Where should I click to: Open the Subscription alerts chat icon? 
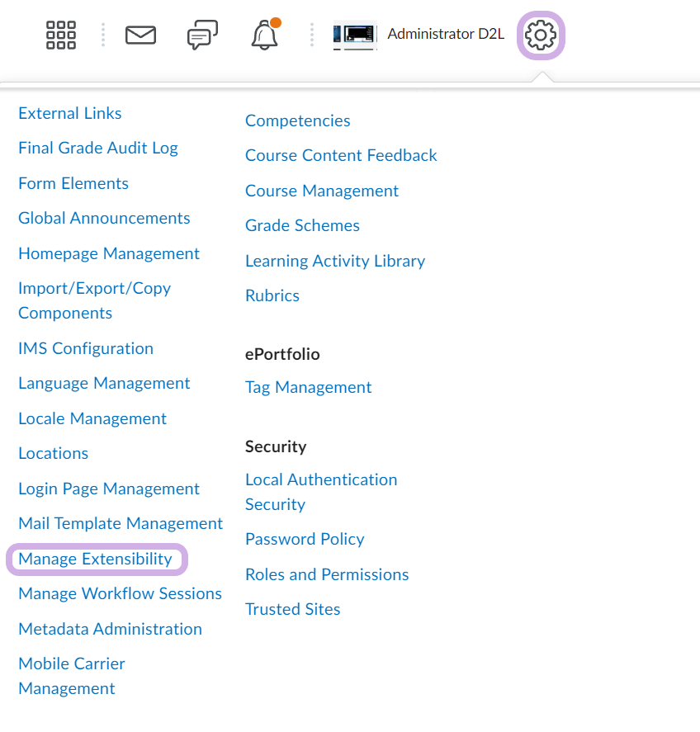pyautogui.click(x=202, y=35)
